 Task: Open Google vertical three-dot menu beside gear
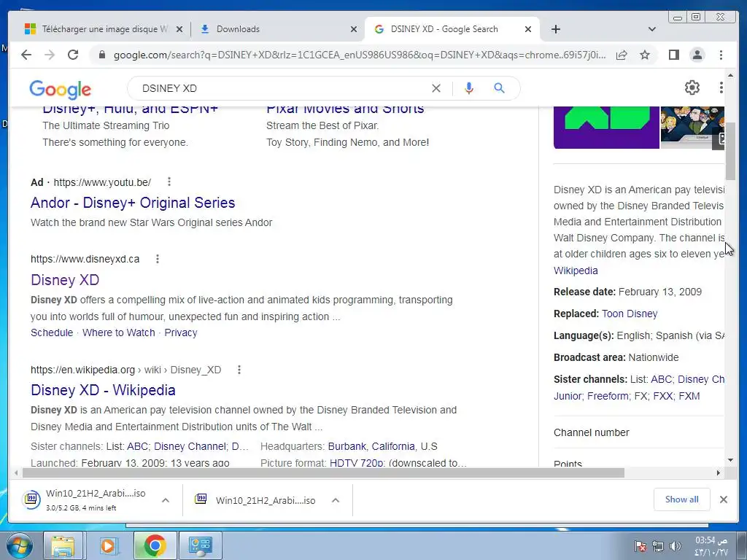coord(721,87)
